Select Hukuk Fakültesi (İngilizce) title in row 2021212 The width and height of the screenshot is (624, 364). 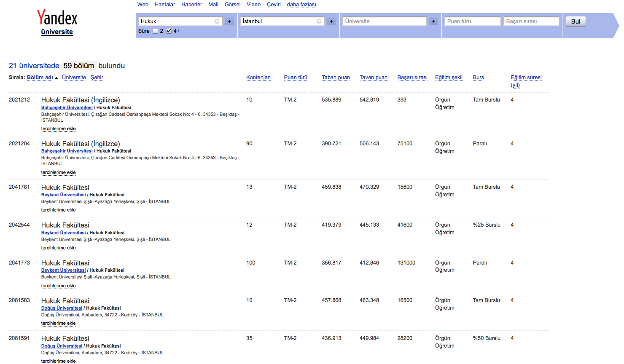click(x=81, y=100)
